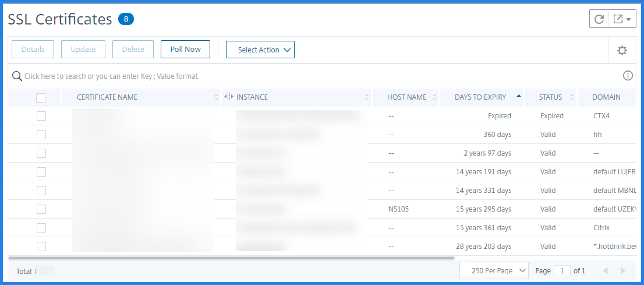
Task: Click into the search field
Action: click(321, 76)
